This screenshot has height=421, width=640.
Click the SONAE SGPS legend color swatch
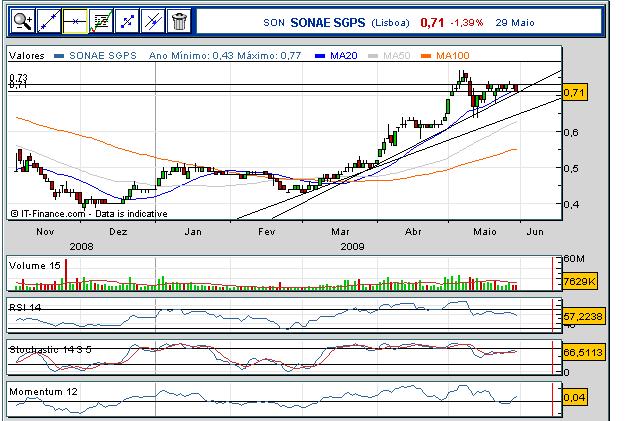(59, 56)
